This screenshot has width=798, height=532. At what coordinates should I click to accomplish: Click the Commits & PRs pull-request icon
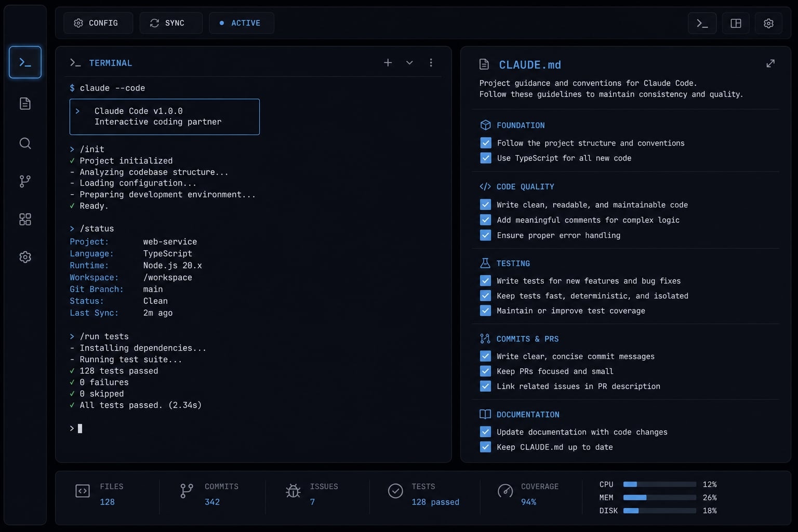coord(485,339)
